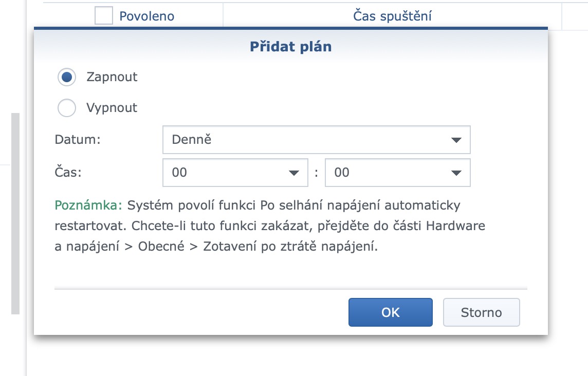Open the Datum dropdown showing Denně
The image size is (588, 376).
click(316, 139)
